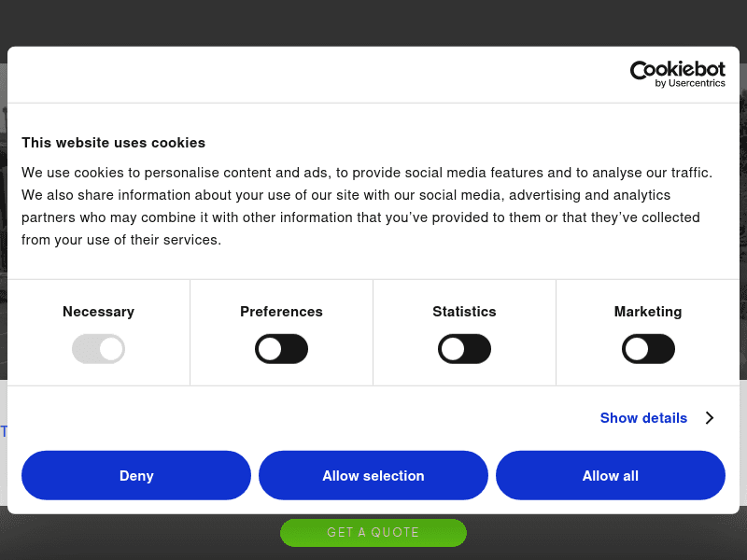Select the Statistics category label

(464, 312)
